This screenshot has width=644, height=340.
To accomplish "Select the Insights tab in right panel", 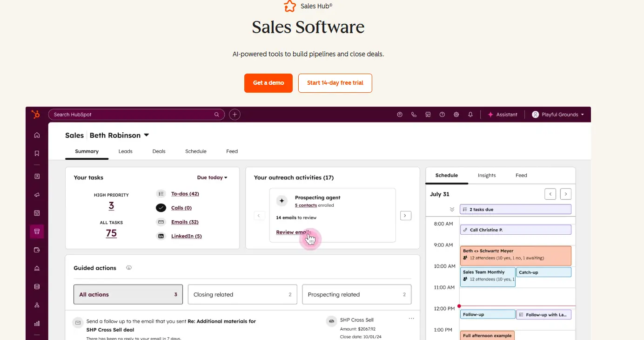I will [x=487, y=176].
